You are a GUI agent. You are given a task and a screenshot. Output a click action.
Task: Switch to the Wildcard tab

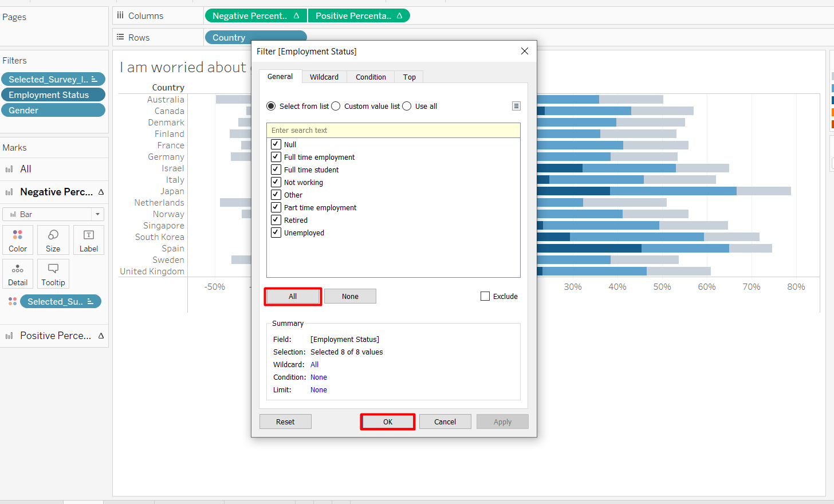pyautogui.click(x=324, y=77)
